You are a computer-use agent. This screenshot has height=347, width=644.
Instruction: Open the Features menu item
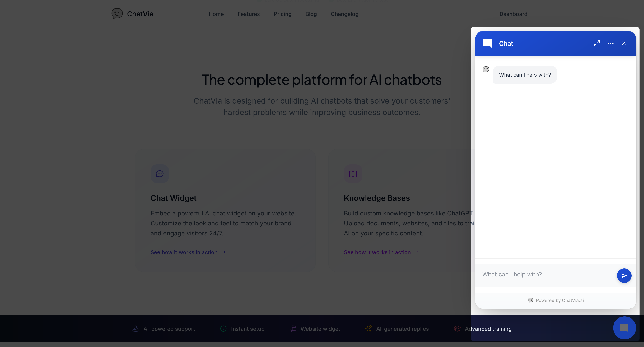249,14
